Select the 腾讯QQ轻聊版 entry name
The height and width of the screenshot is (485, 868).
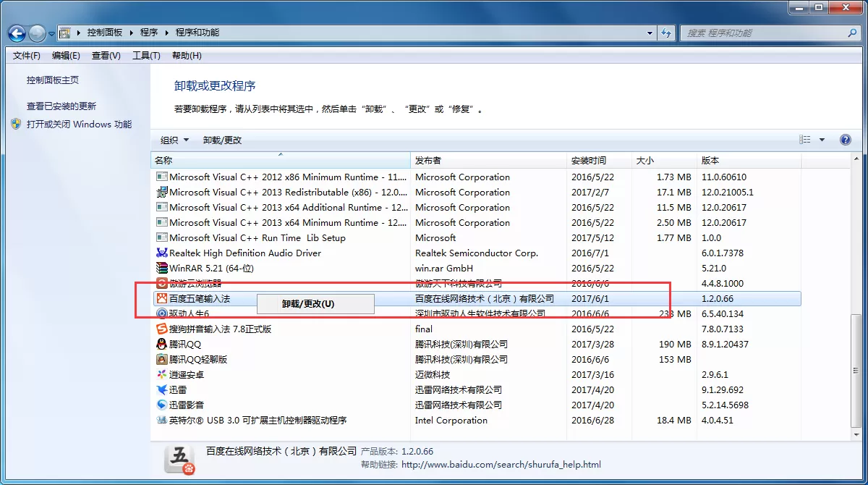pyautogui.click(x=198, y=360)
